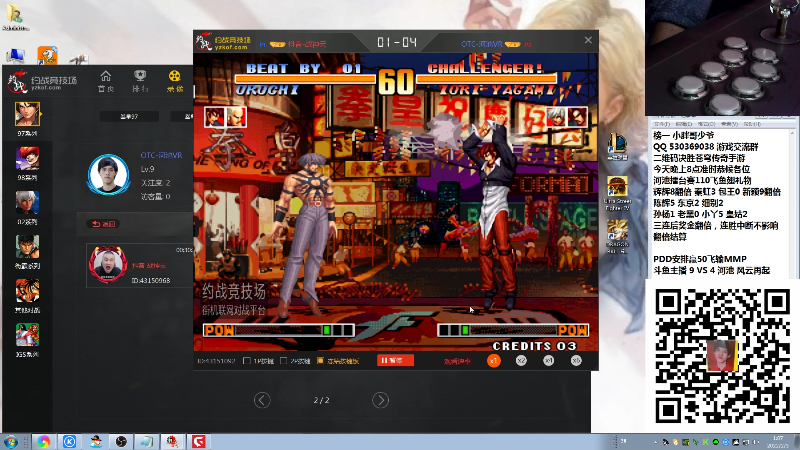Select the Street Fighter series sidebar icon

click(28, 246)
